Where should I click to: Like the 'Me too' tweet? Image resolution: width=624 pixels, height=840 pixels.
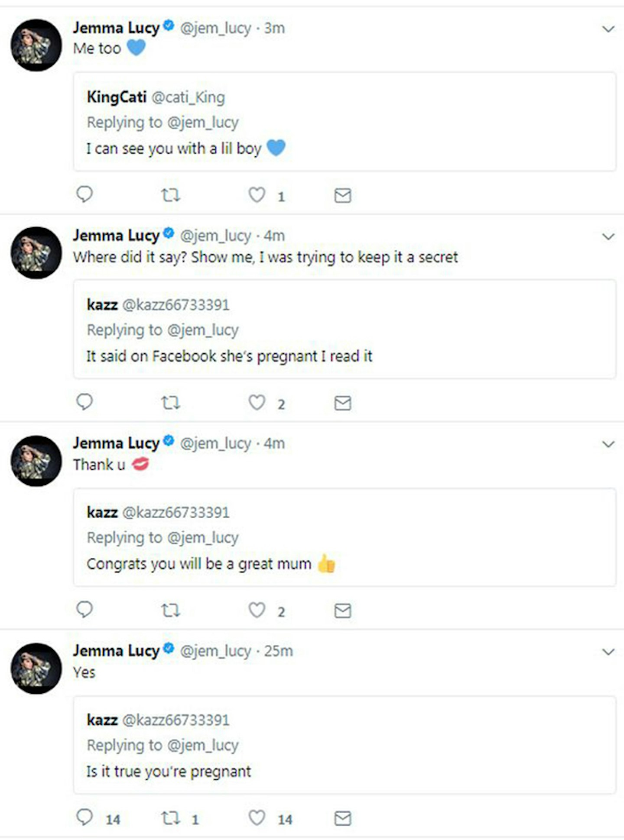(x=257, y=195)
